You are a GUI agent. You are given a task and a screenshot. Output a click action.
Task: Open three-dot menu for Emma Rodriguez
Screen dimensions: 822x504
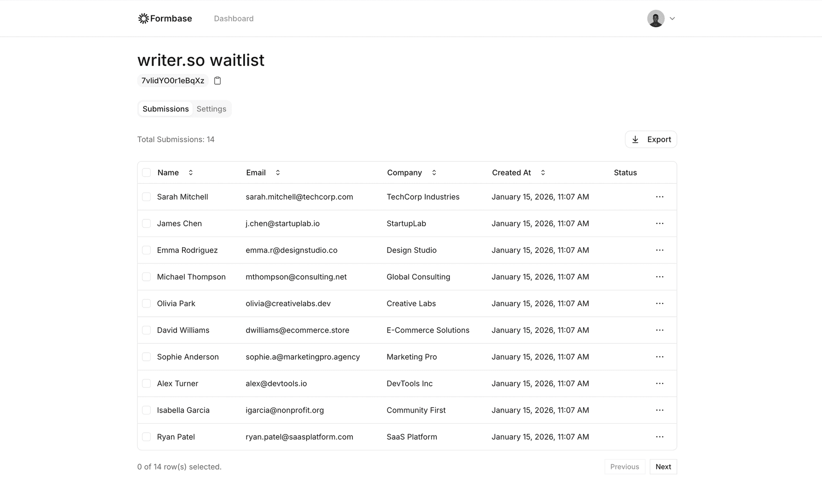coord(659,250)
